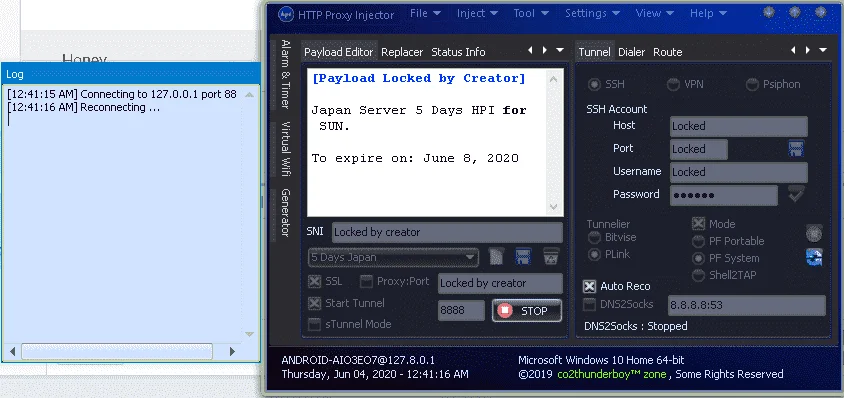Switch to the Replacer tab
The image size is (844, 398).
point(402,52)
